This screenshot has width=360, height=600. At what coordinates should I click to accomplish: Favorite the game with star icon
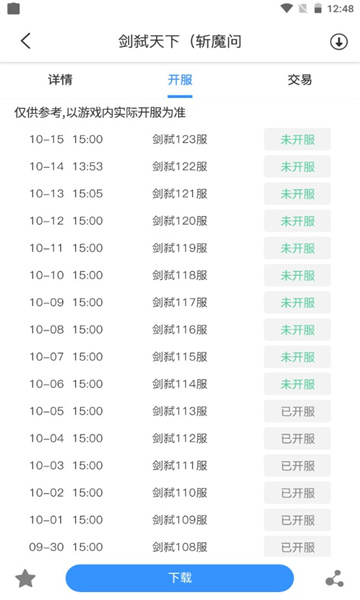25,578
